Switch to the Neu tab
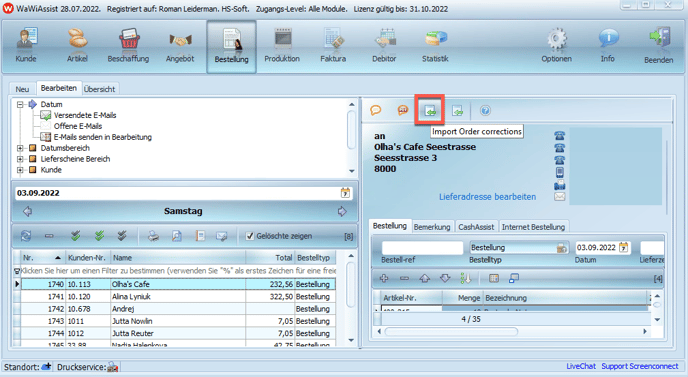This screenshot has width=688, height=377. (22, 89)
